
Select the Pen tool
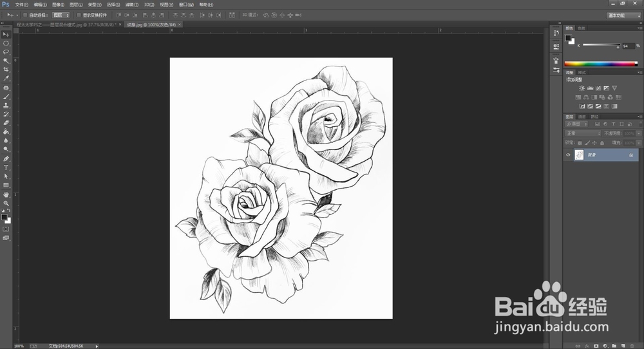click(6, 159)
